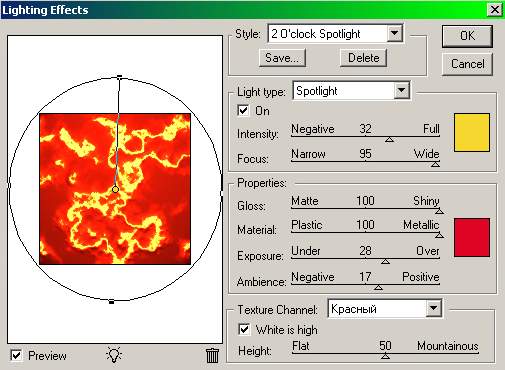Click the Delete style button
This screenshot has width=505, height=370.
(x=363, y=58)
